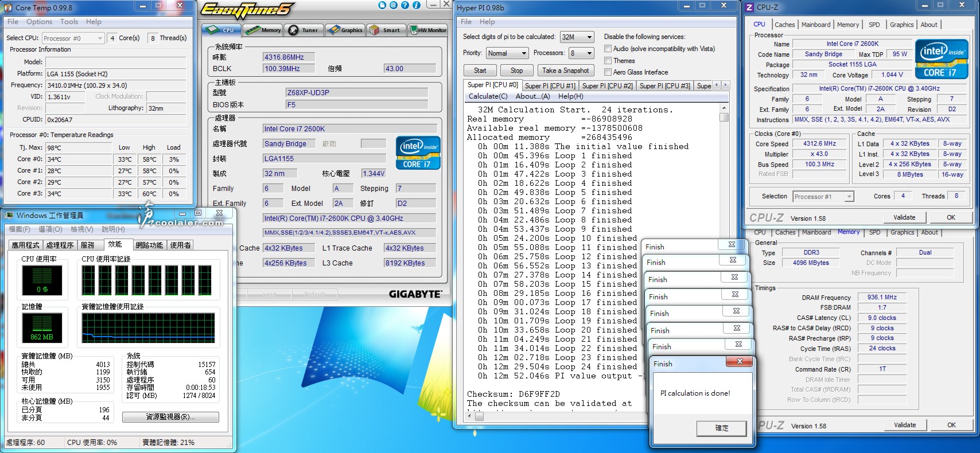Open the Mainboard tab in the CPU-Z processor window
The image size is (980, 453).
click(816, 25)
